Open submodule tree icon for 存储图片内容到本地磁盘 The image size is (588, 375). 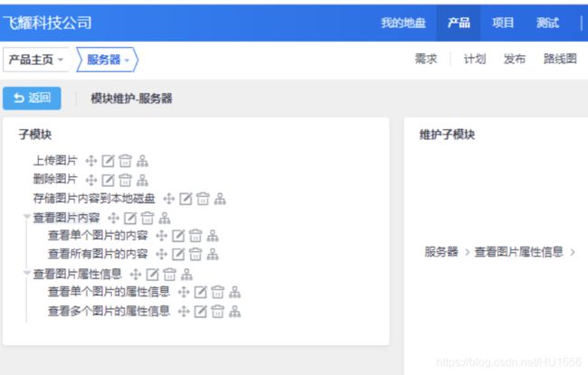[x=220, y=199]
